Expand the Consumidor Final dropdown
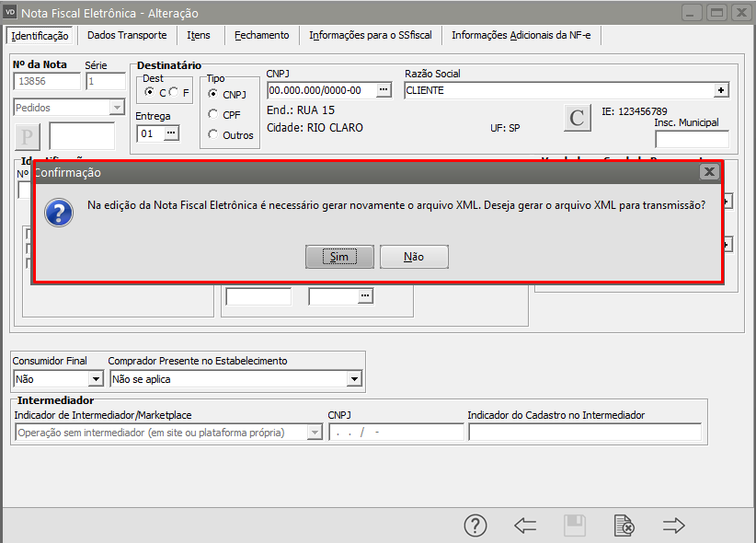The height and width of the screenshot is (543, 756). 96,378
